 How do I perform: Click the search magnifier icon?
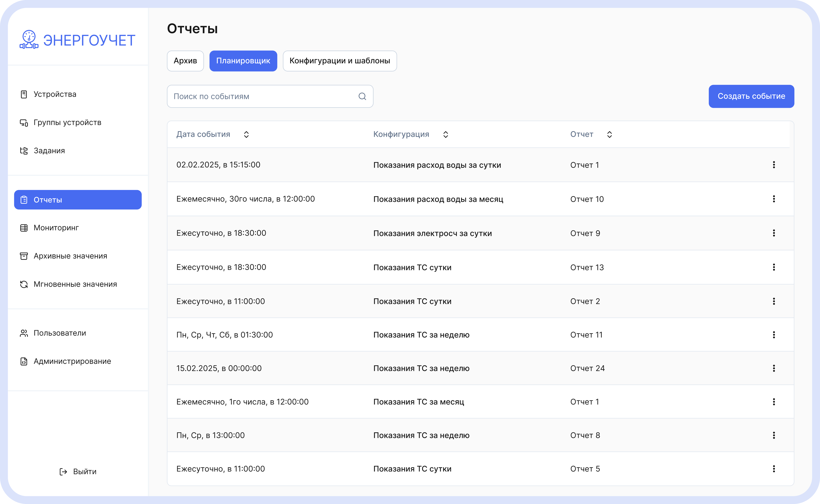362,96
